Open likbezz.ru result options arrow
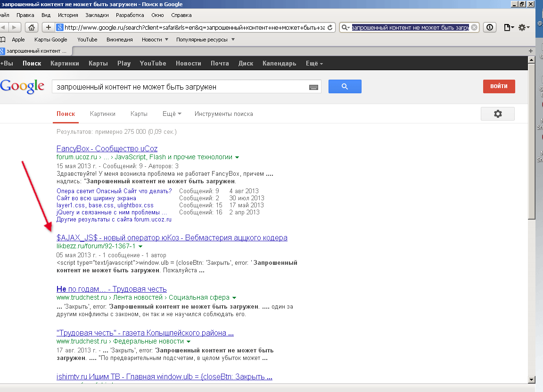This screenshot has height=392, width=543. pyautogui.click(x=140, y=246)
